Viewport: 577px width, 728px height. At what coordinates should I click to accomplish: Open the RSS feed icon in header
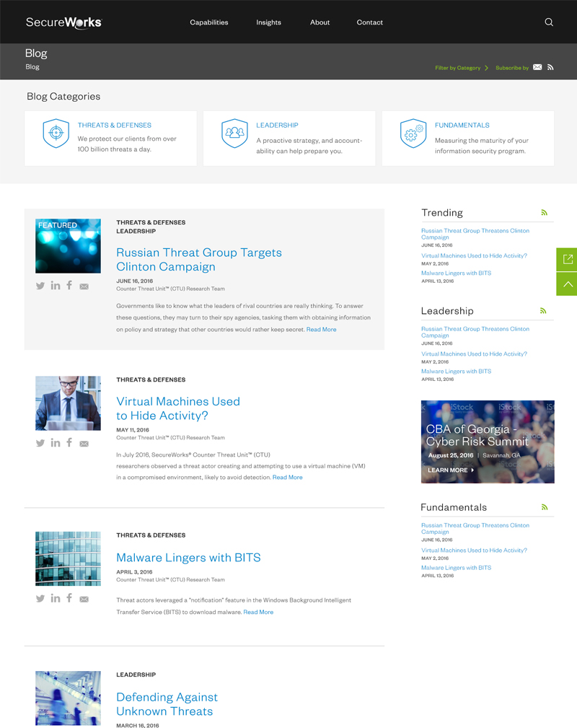pyautogui.click(x=550, y=67)
